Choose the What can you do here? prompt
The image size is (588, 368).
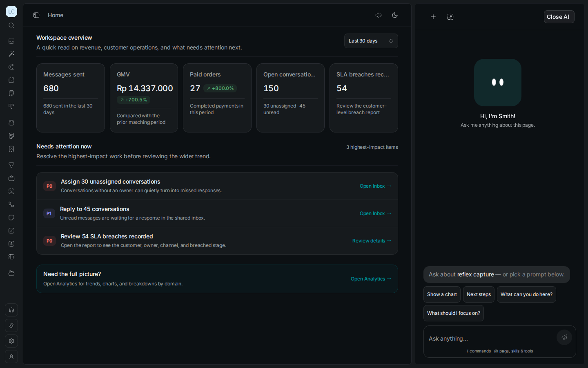[x=526, y=294]
